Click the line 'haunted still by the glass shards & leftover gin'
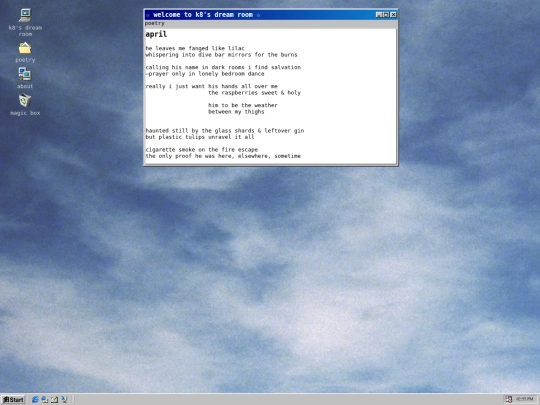540x405 pixels. [225, 131]
